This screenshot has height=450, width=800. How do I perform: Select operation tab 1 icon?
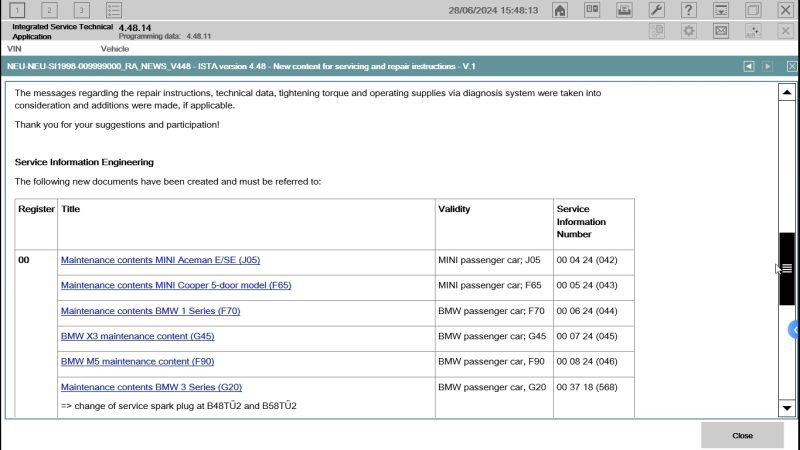click(x=17, y=10)
